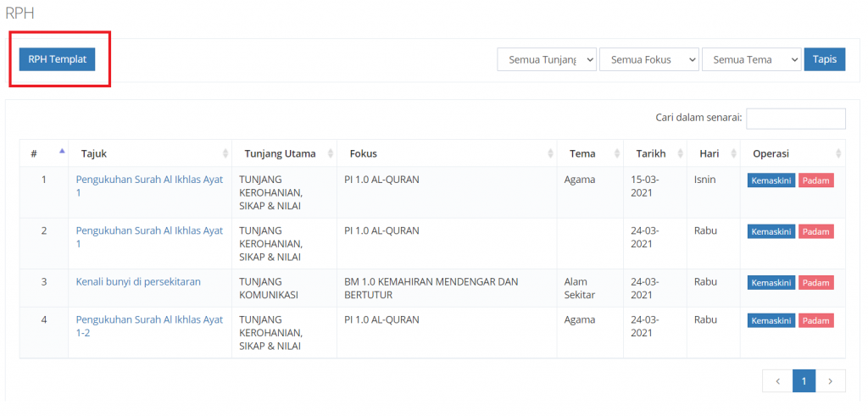
Task: Click Kemaskini for row 1
Action: [x=771, y=180]
